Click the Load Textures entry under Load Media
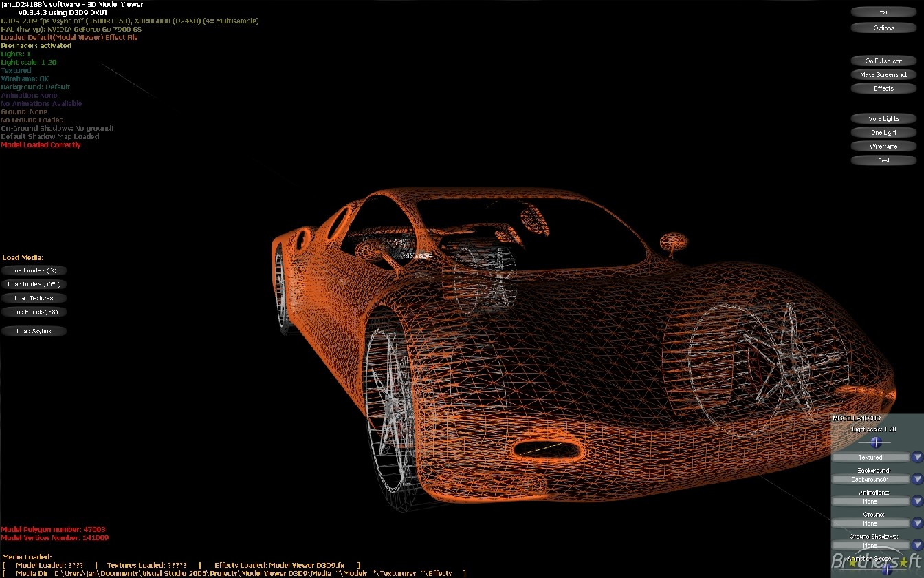 (x=34, y=298)
